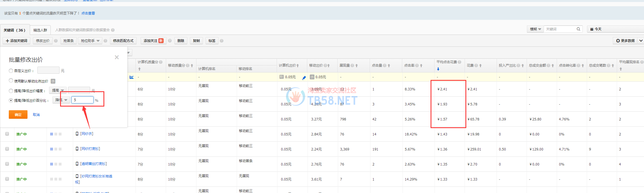Open the 降低 percentage direction dropdown
This screenshot has width=644, height=193.
pos(61,100)
